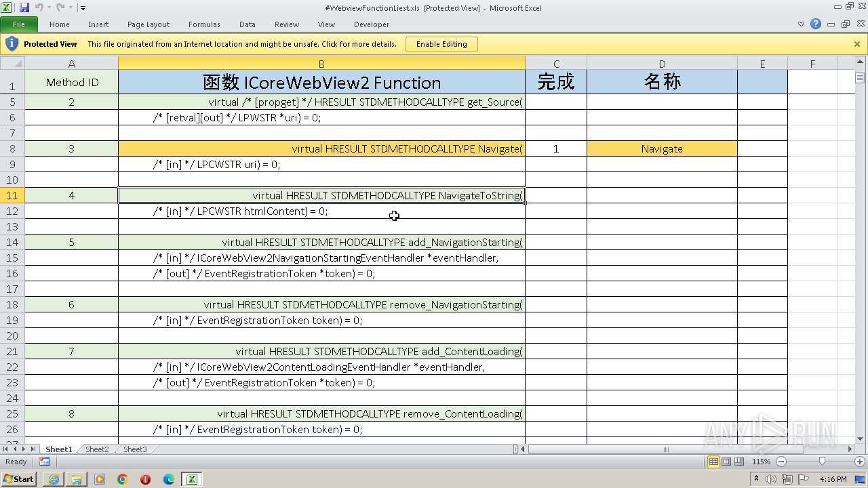Click the Protected View shield icon
868x488 pixels.
click(x=12, y=44)
